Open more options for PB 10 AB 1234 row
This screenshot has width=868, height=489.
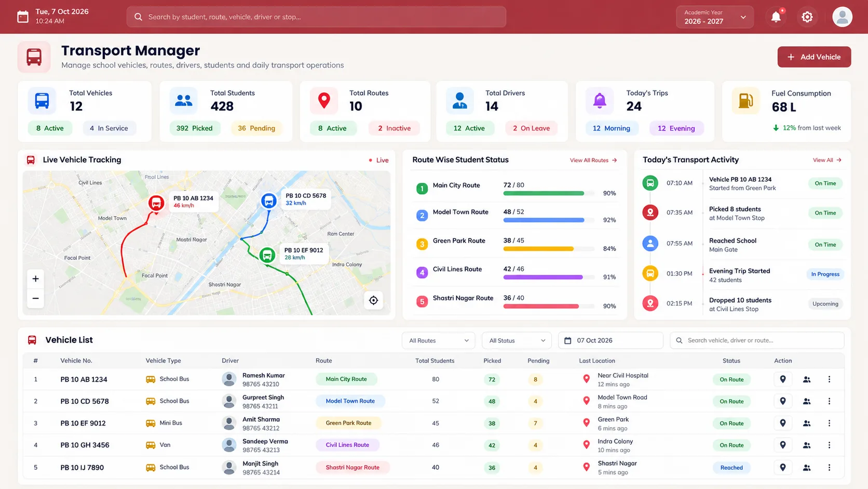pyautogui.click(x=829, y=379)
